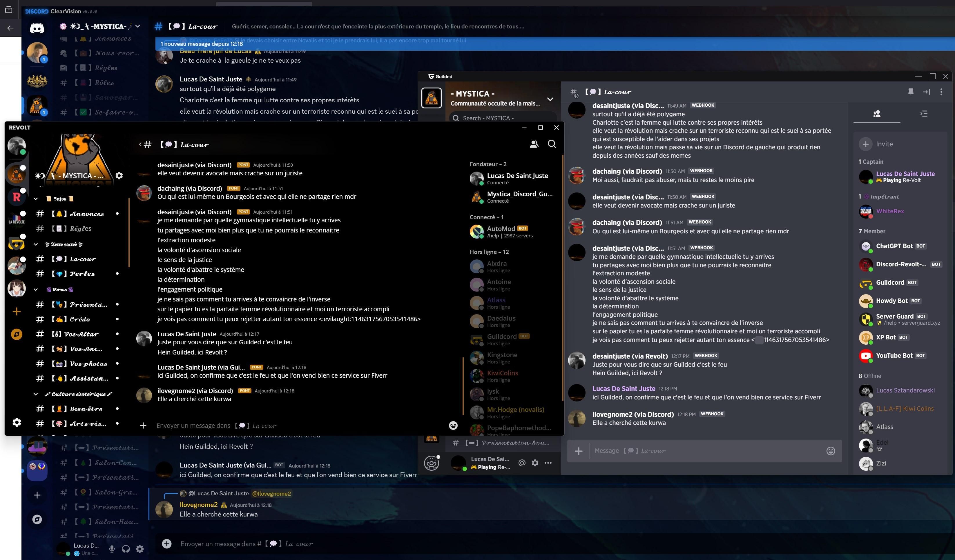955x560 pixels.
Task: Open emoji picker in Guilded message box
Action: (831, 451)
